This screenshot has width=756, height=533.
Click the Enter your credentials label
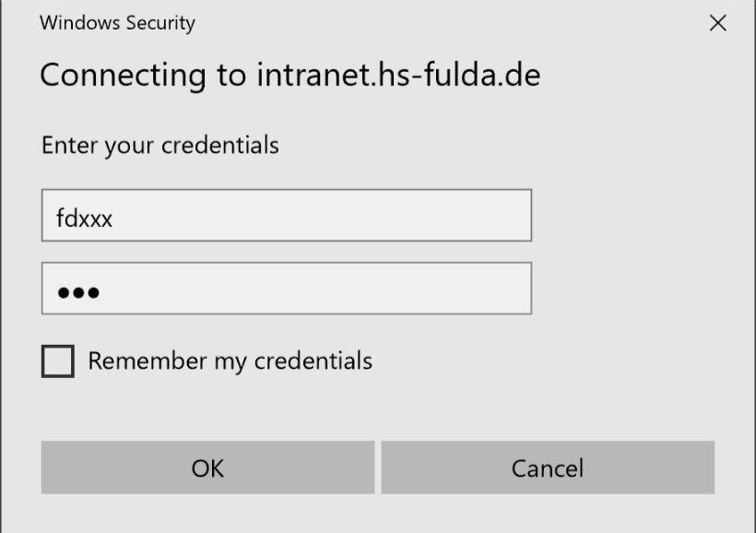tap(159, 146)
